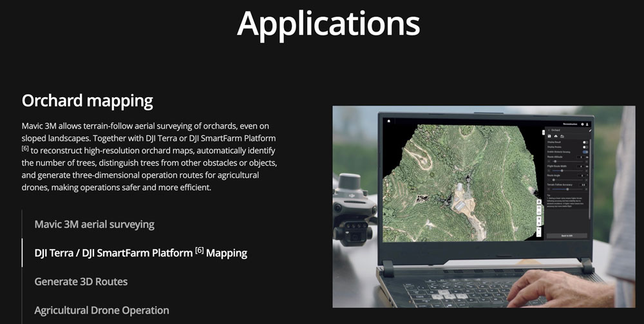Toggle the Display Result switch
The height and width of the screenshot is (324, 644).
(x=585, y=142)
